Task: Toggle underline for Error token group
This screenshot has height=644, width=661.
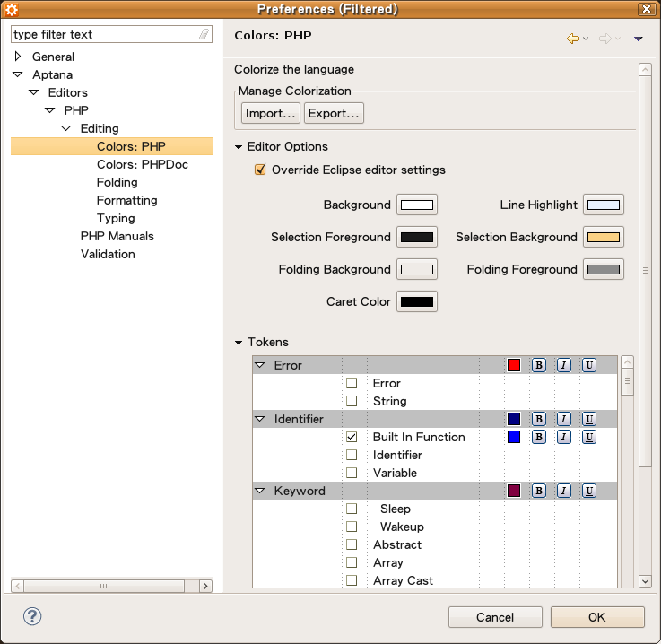Action: pos(589,365)
